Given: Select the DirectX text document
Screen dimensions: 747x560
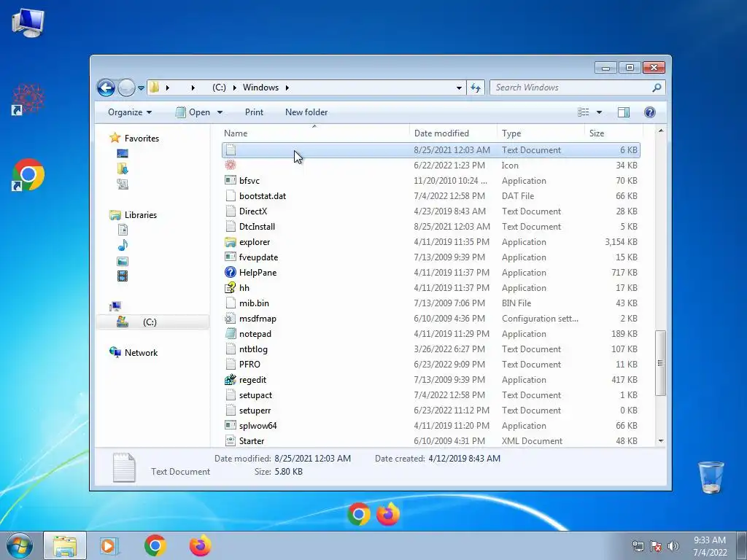Looking at the screenshot, I should (x=431, y=211).
